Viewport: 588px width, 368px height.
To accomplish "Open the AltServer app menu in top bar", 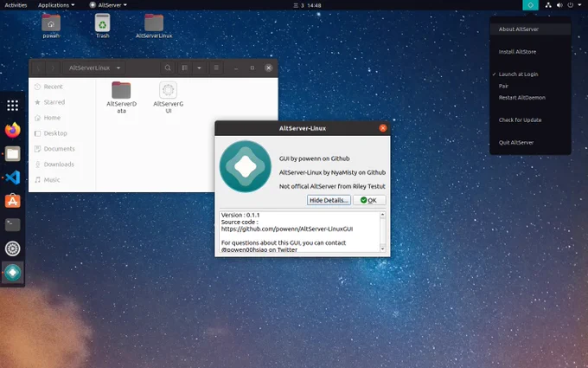I will pos(108,5).
